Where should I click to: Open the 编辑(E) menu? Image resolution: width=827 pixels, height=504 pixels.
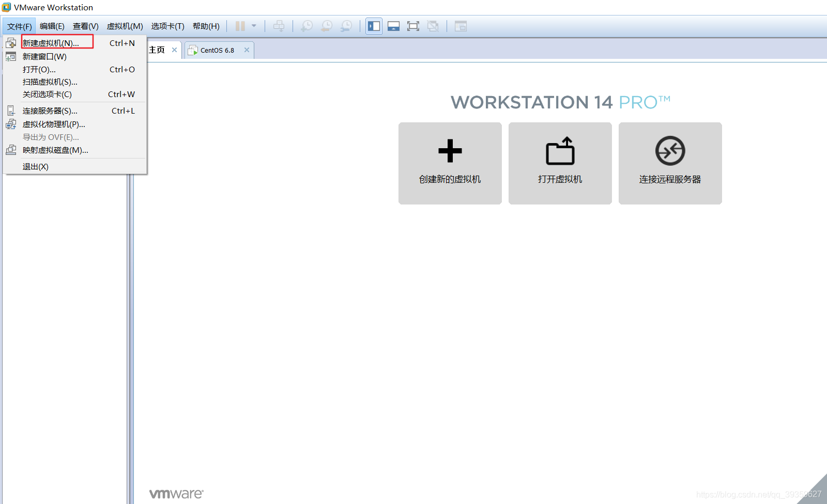(52, 26)
